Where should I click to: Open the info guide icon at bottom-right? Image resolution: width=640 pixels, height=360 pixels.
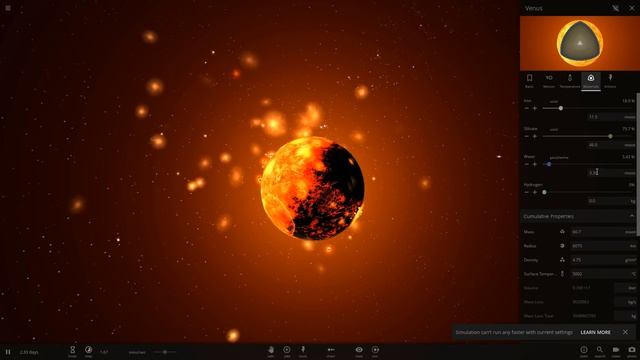(584, 351)
